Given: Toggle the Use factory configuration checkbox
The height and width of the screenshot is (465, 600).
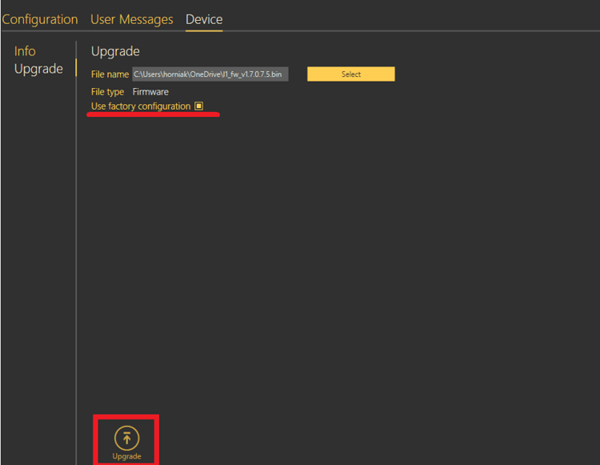Looking at the screenshot, I should 199,106.
